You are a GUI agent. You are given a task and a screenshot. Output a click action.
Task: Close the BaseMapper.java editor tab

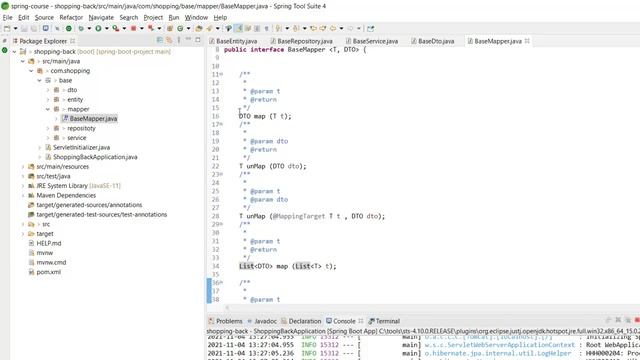(x=527, y=41)
